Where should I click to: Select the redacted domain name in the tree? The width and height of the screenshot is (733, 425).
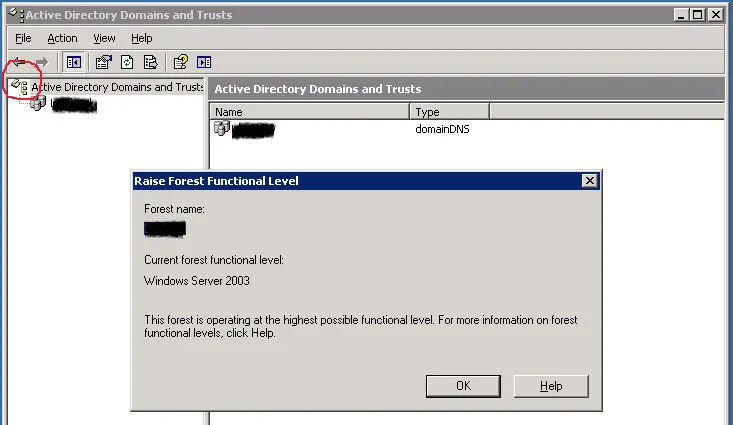click(74, 105)
